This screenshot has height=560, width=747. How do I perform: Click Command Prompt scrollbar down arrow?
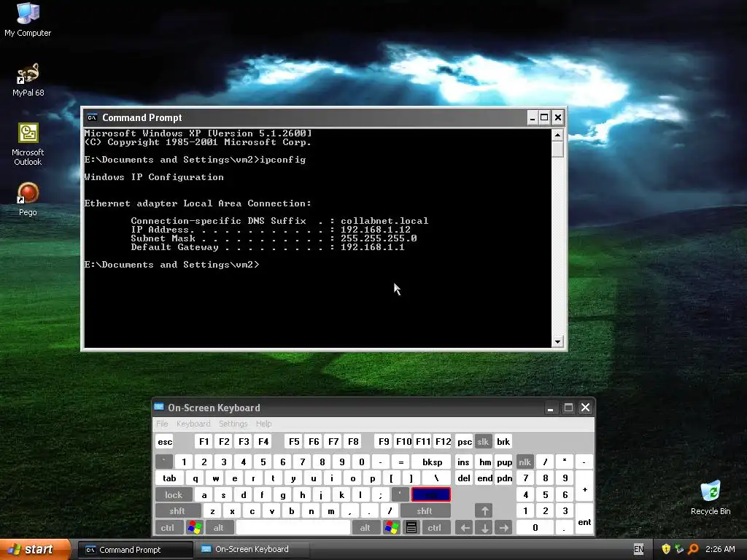pos(557,341)
